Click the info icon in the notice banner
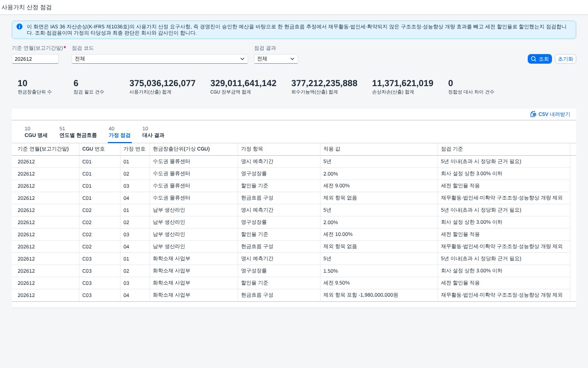The height and width of the screenshot is (368, 588). [x=19, y=26]
